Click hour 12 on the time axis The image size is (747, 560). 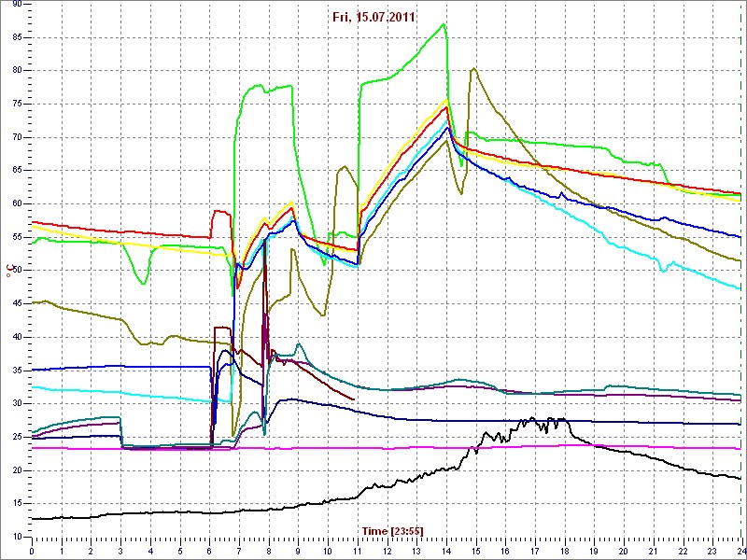(x=387, y=551)
